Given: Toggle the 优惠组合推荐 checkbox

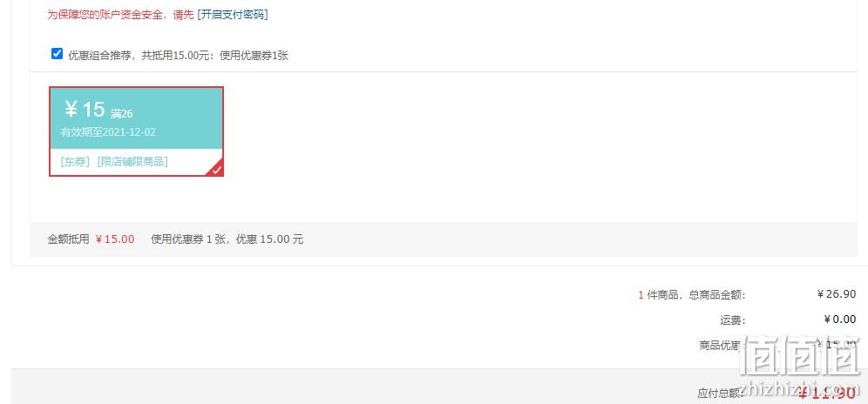Looking at the screenshot, I should tap(57, 54).
